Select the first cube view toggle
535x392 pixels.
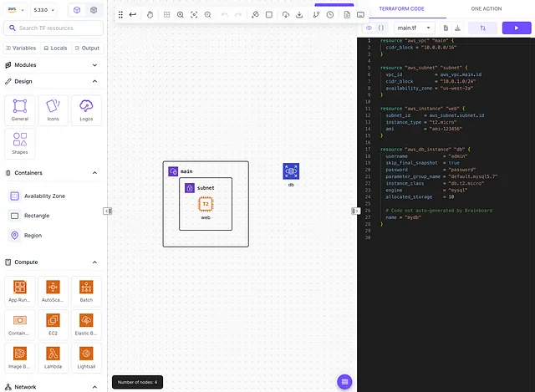click(x=77, y=10)
